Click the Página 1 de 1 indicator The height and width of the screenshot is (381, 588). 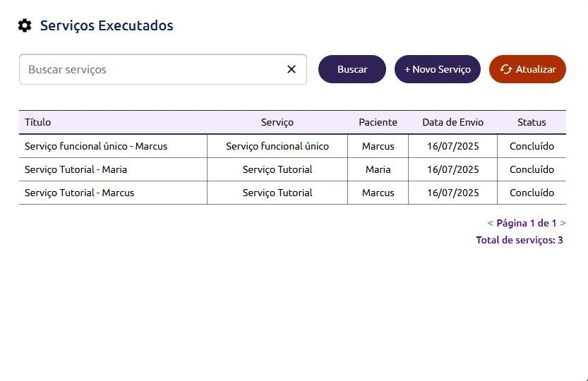[x=526, y=223]
